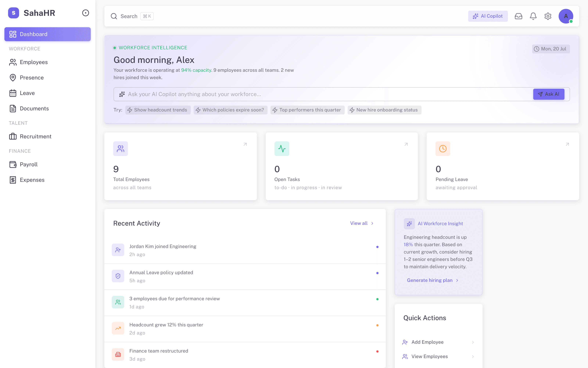Open '3 employees due for performance review'
The height and width of the screenshot is (368, 588).
point(245,302)
